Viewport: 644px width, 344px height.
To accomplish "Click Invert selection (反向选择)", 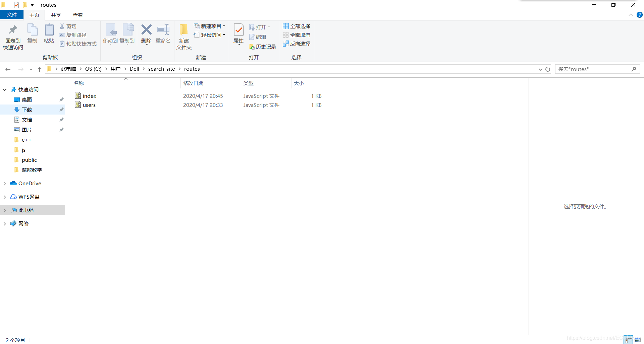I will point(297,44).
